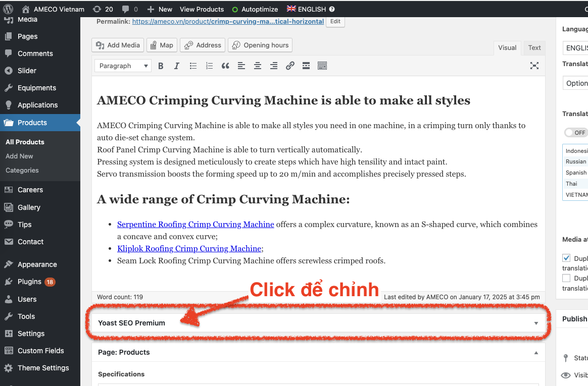Check the second Duplicate media checkbox
The image size is (588, 386).
coord(566,278)
